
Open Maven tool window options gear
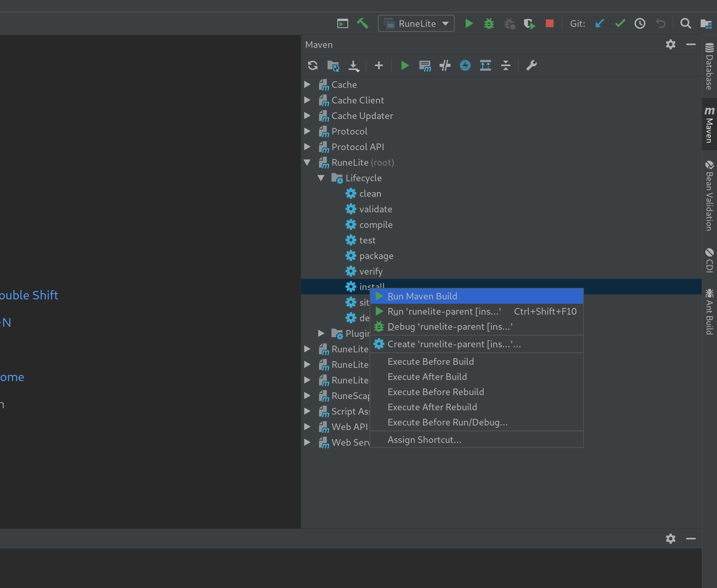pos(671,44)
